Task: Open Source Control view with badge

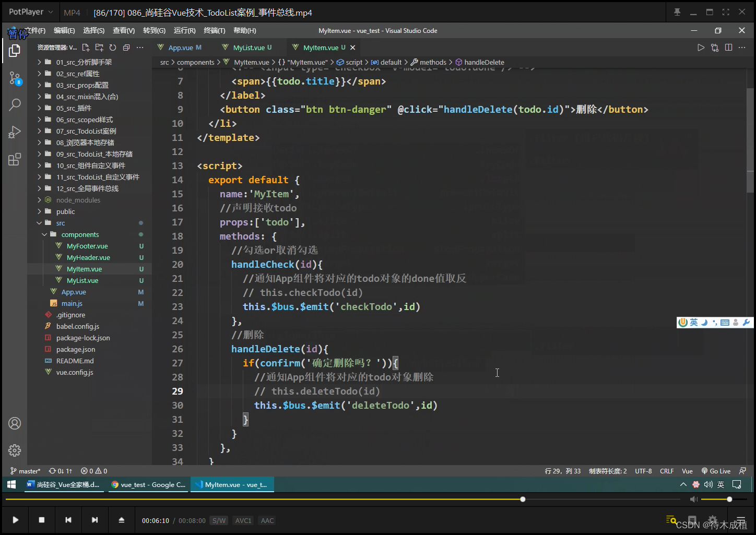Action: point(15,79)
